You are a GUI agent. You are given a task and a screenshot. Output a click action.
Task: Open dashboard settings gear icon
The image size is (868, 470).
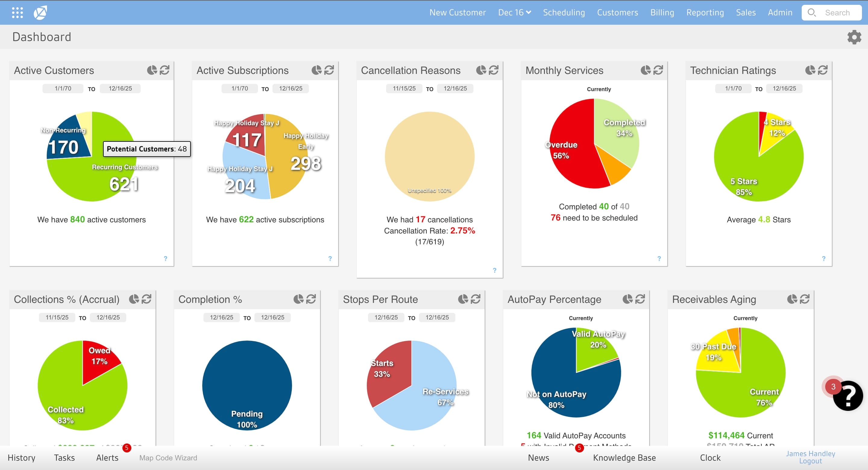(854, 37)
